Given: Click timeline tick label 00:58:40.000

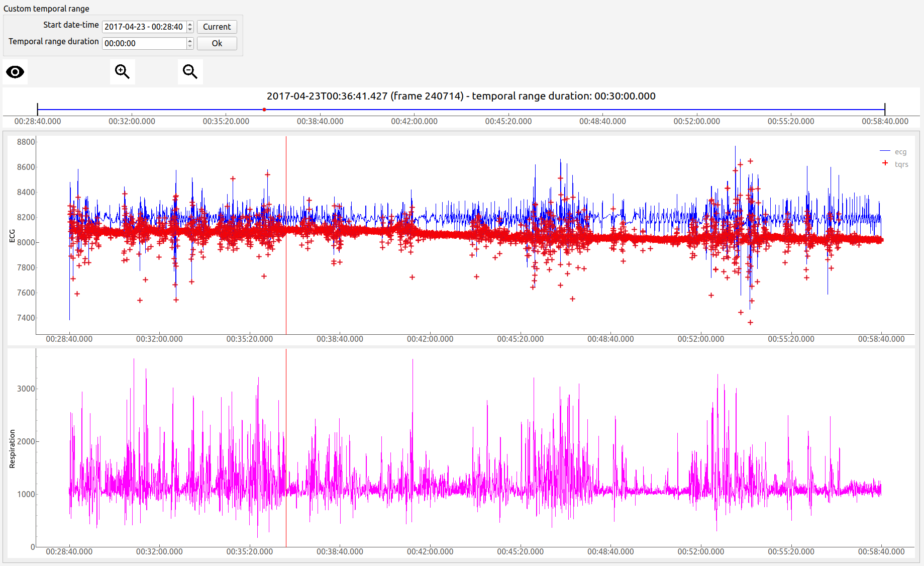Looking at the screenshot, I should 885,121.
